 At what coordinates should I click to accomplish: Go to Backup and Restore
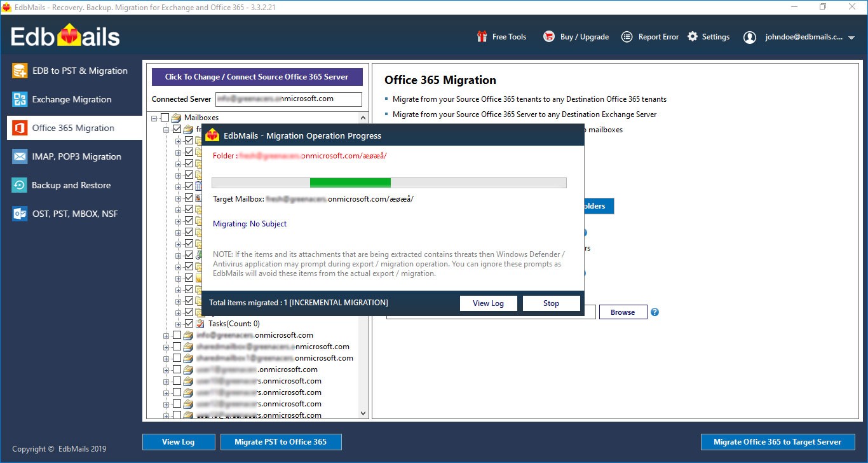[74, 185]
